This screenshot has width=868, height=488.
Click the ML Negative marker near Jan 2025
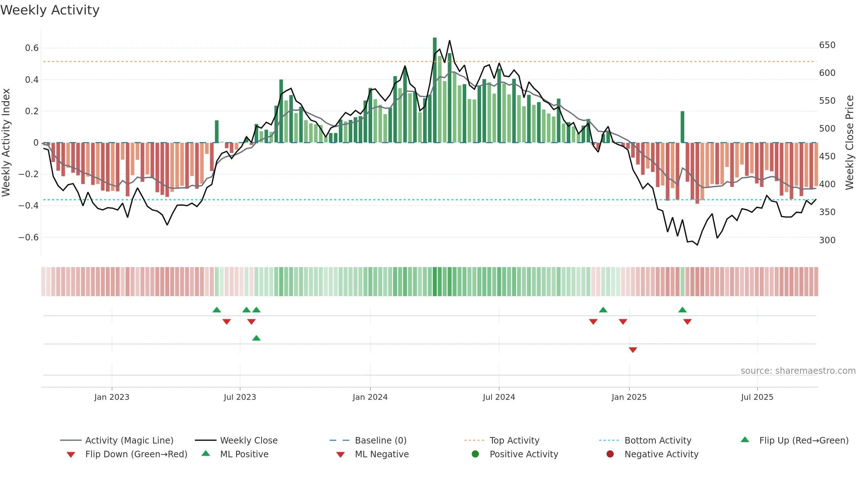(633, 350)
